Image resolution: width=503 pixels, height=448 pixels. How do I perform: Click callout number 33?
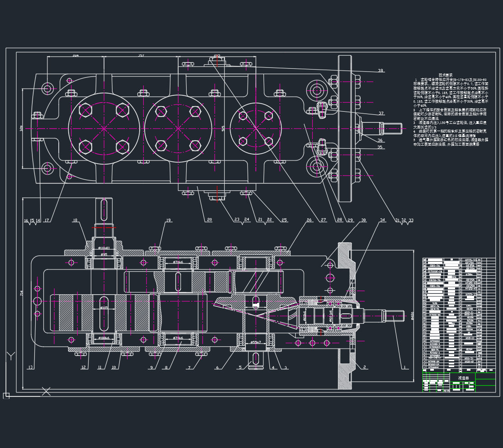point(411,220)
